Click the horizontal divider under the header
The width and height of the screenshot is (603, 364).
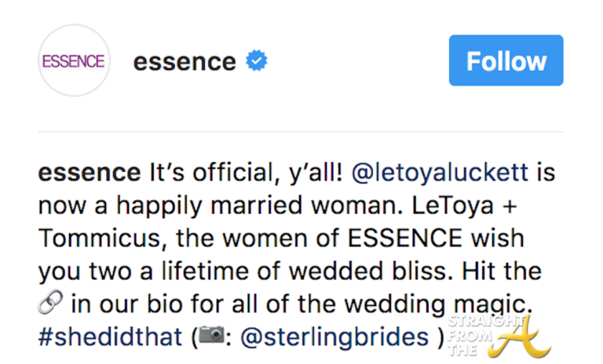tap(301, 131)
